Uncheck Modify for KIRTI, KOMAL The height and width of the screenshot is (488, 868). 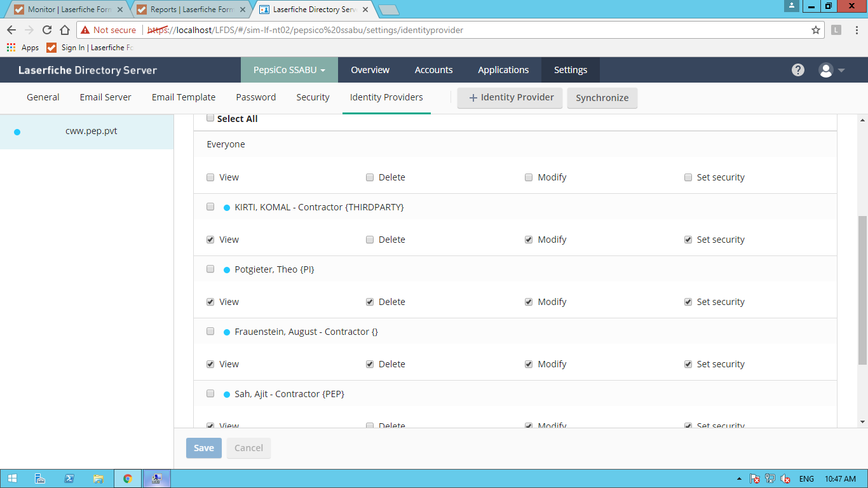529,240
